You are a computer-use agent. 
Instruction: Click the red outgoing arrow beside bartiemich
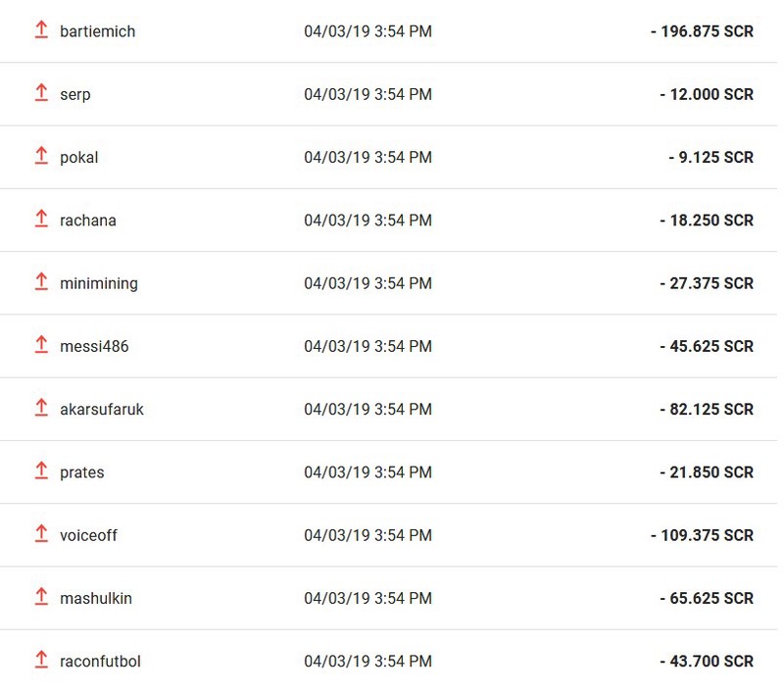pyautogui.click(x=41, y=29)
